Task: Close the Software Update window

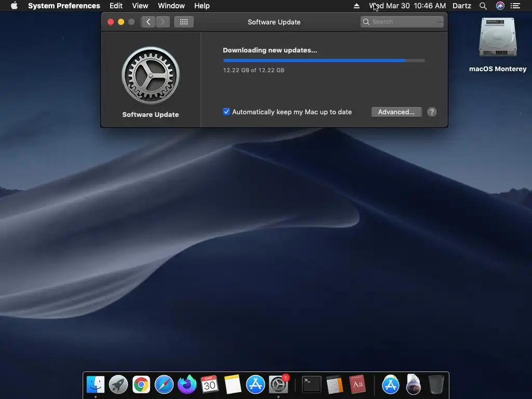Action: point(111,22)
